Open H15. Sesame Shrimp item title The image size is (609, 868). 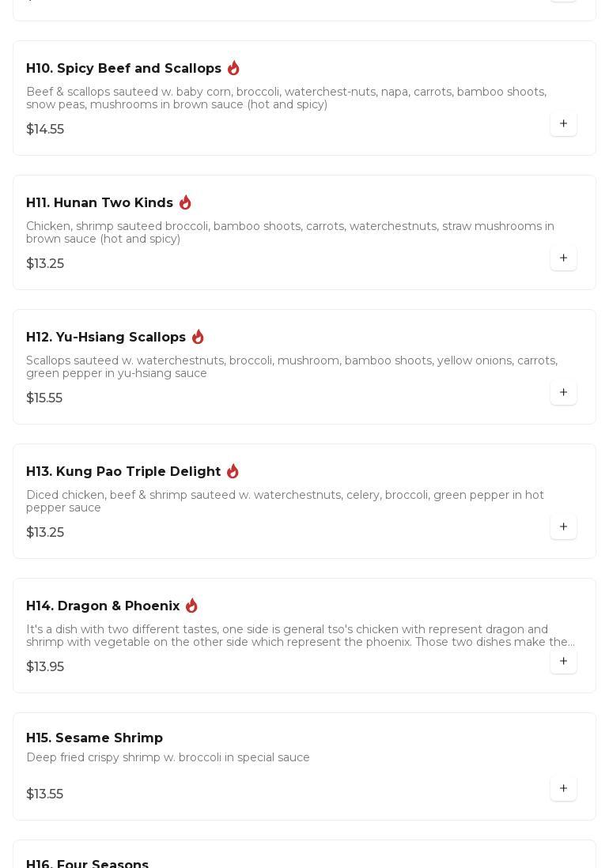[x=94, y=738]
